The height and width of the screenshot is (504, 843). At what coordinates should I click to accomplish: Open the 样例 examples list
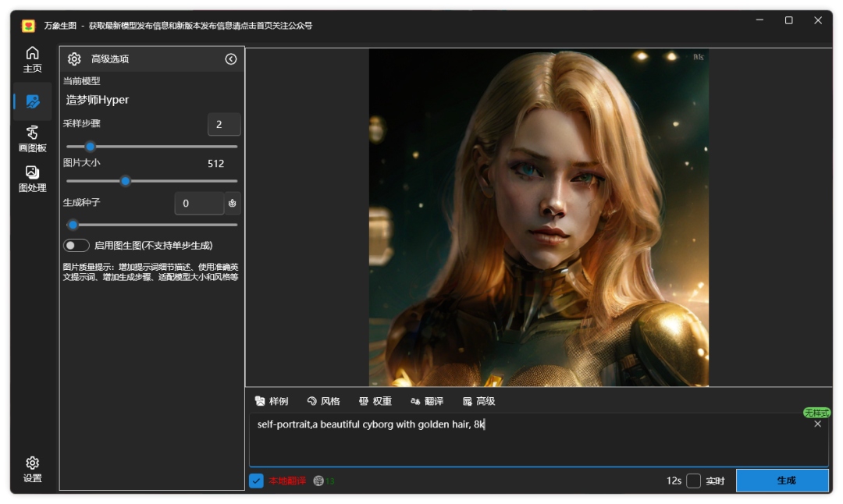tap(272, 401)
